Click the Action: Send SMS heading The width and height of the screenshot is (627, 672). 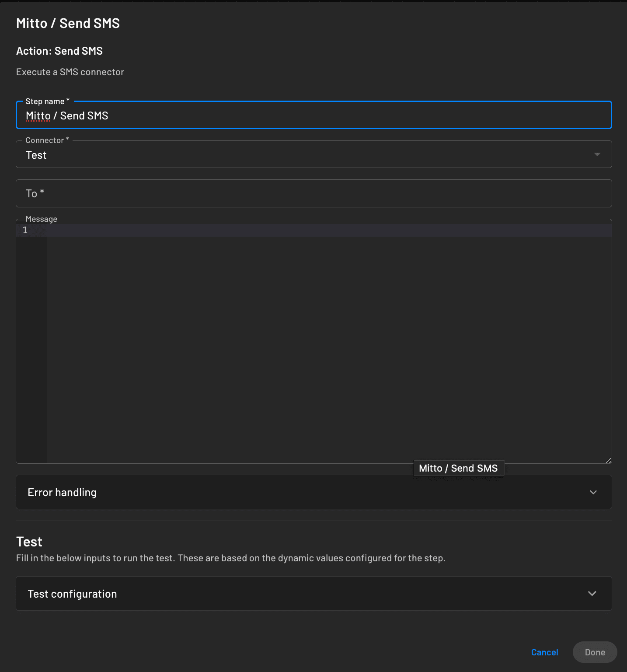click(59, 51)
